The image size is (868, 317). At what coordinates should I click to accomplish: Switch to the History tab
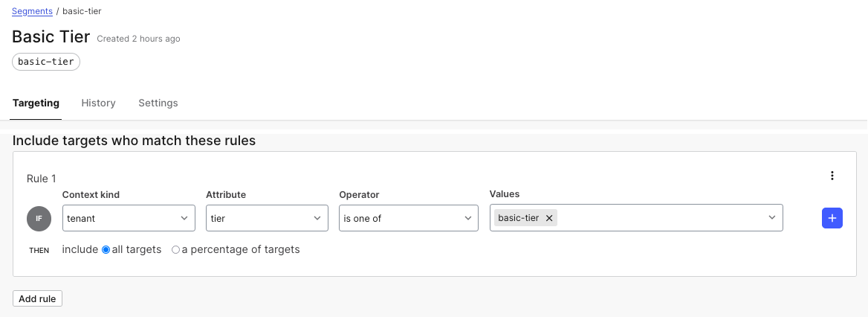point(99,103)
